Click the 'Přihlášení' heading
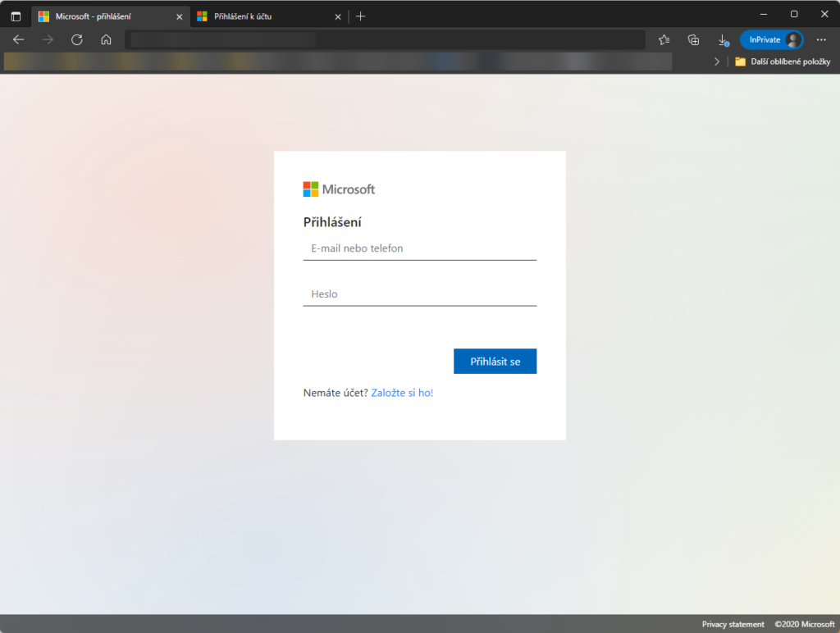The width and height of the screenshot is (840, 633). pos(332,222)
